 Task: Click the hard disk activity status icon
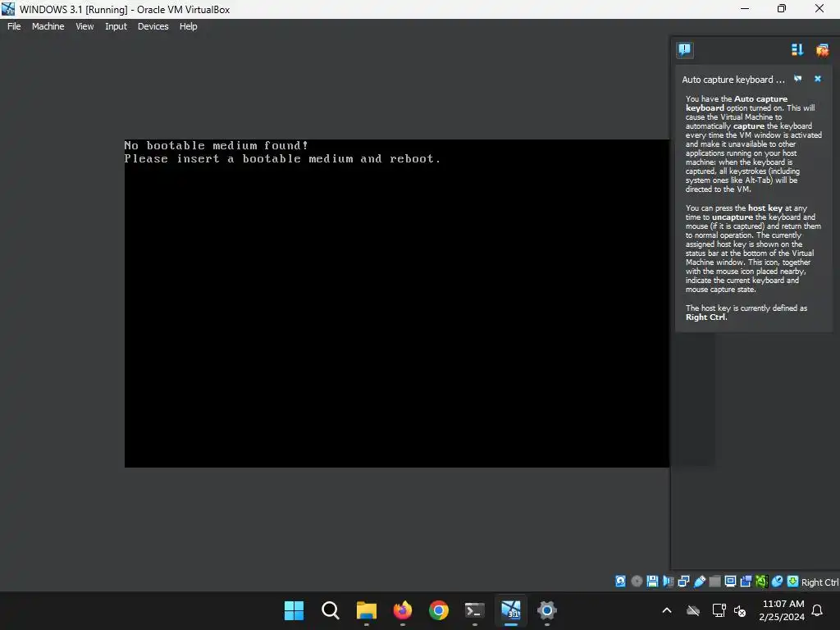[x=620, y=582]
